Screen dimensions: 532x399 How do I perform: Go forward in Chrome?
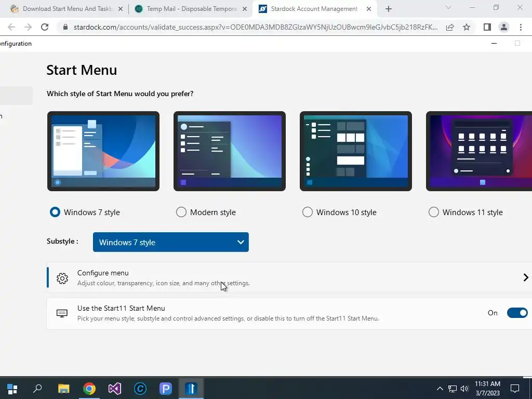click(x=28, y=27)
